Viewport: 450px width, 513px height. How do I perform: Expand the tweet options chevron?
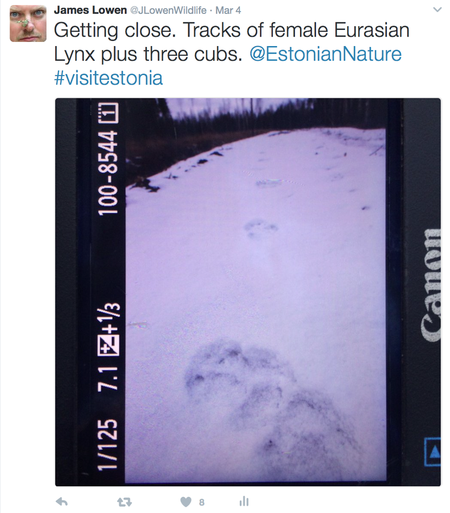(x=437, y=10)
